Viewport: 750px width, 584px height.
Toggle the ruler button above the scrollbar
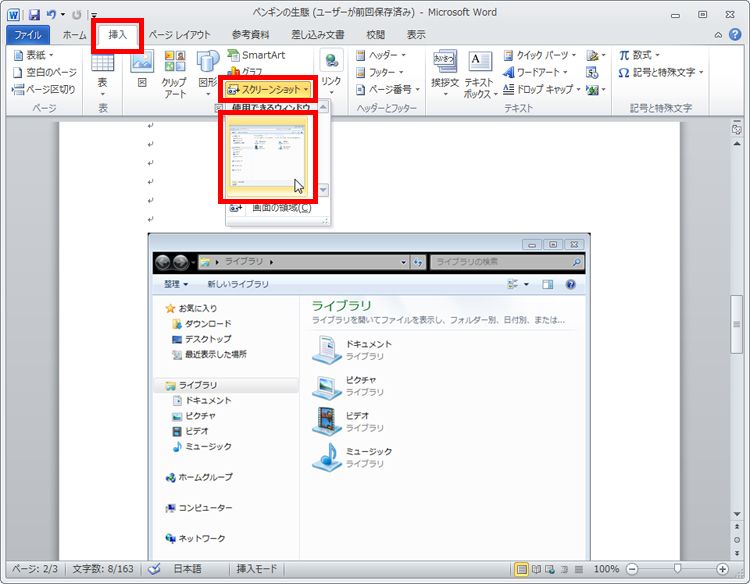coord(737,129)
